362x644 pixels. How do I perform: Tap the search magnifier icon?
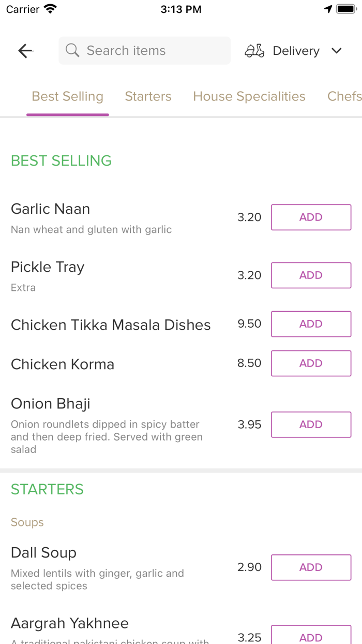point(72,51)
